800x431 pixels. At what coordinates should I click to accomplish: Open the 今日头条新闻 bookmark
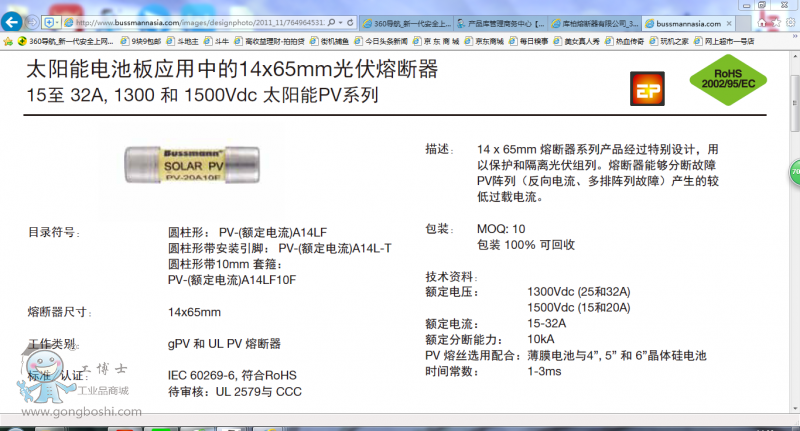pos(381,41)
